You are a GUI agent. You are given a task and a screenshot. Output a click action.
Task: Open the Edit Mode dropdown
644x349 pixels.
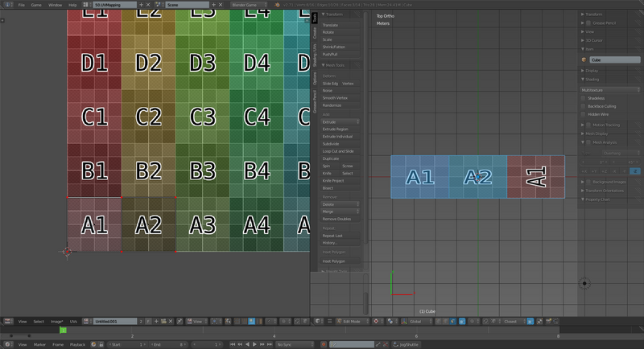tap(353, 322)
